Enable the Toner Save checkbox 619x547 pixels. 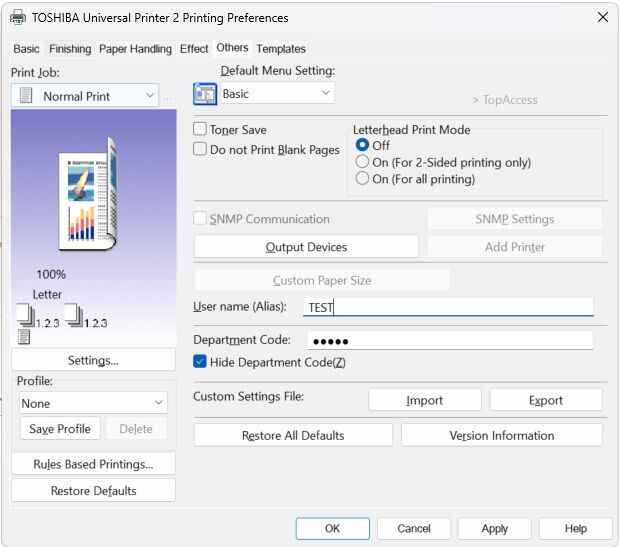click(x=201, y=130)
